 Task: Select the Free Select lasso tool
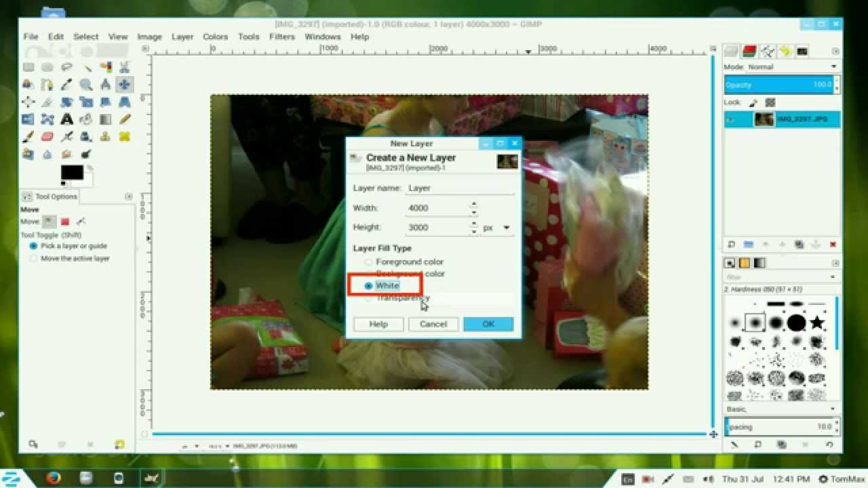coord(66,67)
